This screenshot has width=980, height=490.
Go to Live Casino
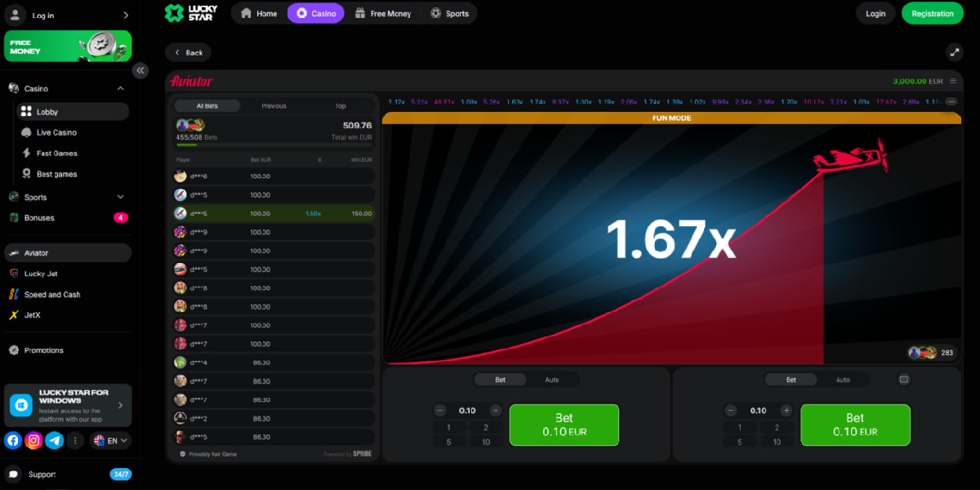[72, 132]
